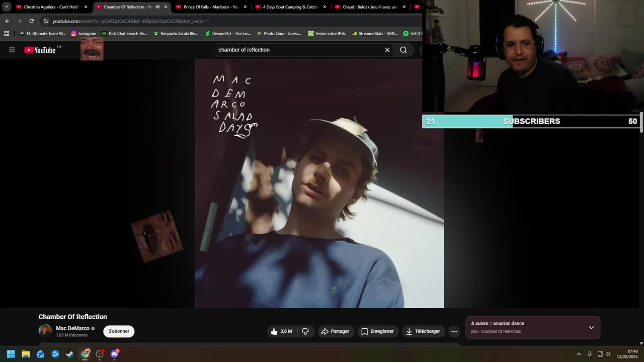Click the S'abonner subscribe button
Viewport: 644px width, 362px height.
click(x=119, y=331)
